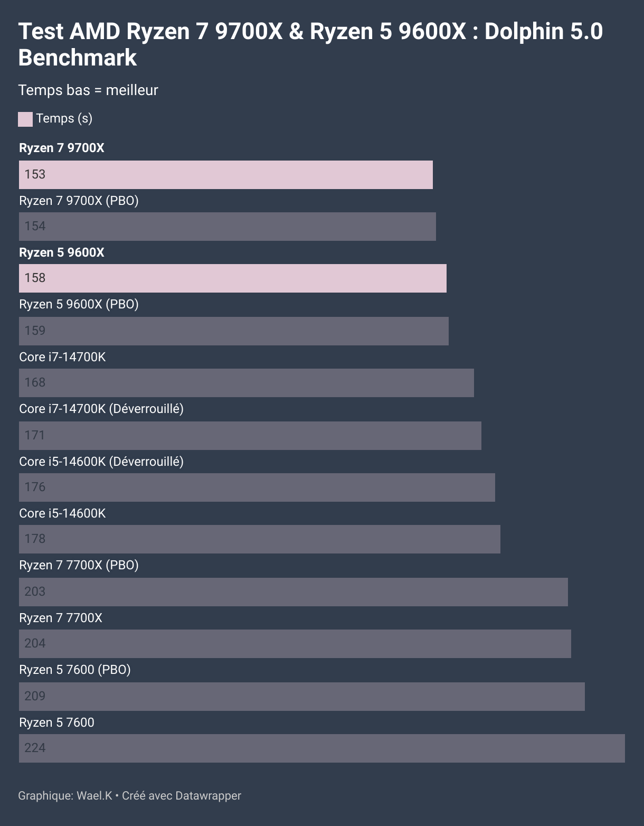Image resolution: width=644 pixels, height=826 pixels.
Task: Click the Graphique: Wael.K credit text
Action: (65, 796)
